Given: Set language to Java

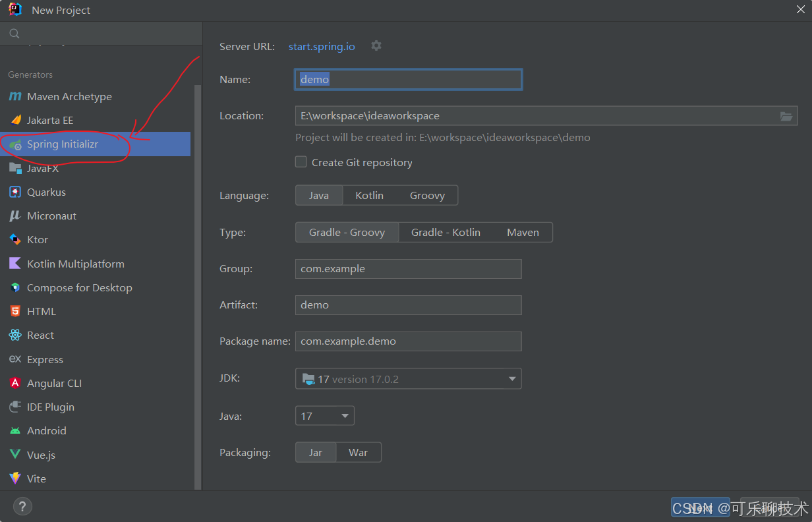Looking at the screenshot, I should 319,196.
